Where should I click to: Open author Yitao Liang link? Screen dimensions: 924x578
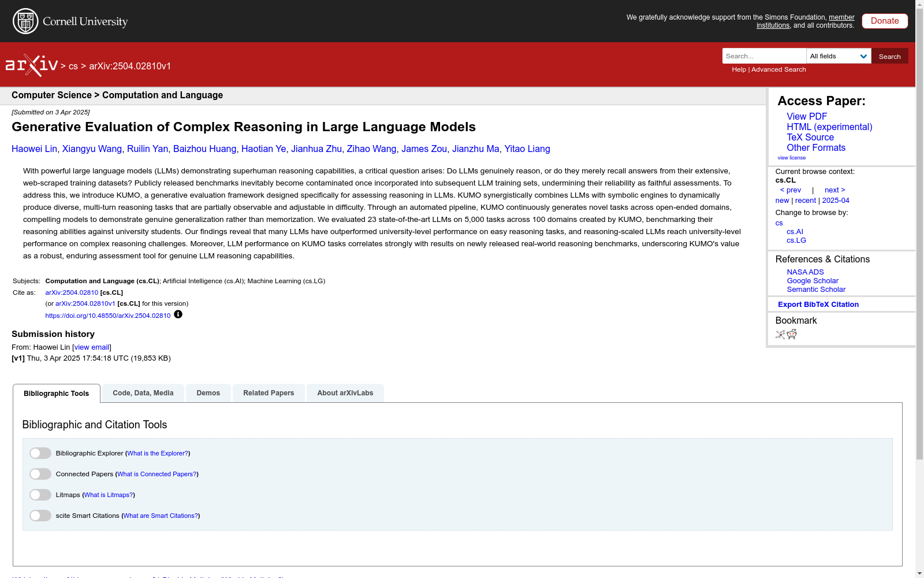(x=527, y=149)
